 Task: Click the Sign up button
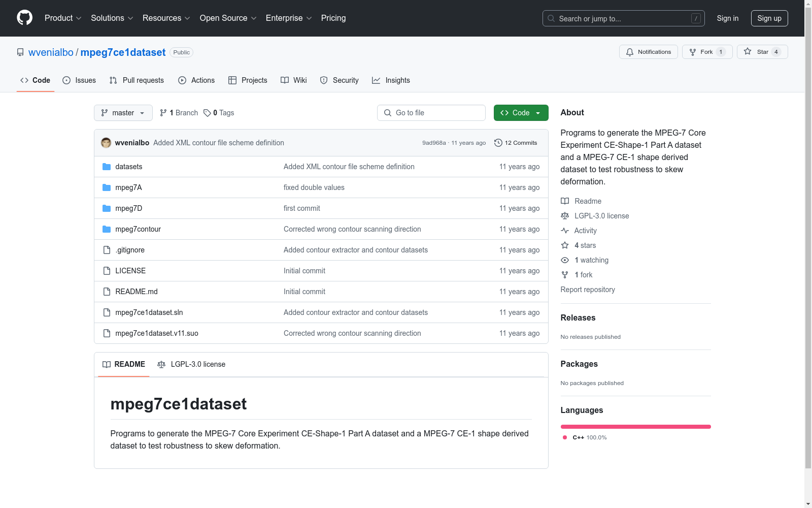(x=769, y=18)
